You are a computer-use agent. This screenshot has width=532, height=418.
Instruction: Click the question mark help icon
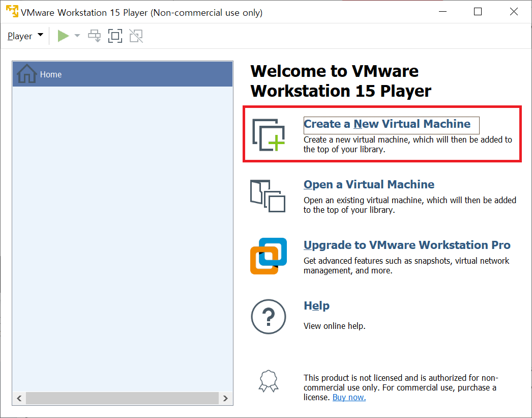269,317
